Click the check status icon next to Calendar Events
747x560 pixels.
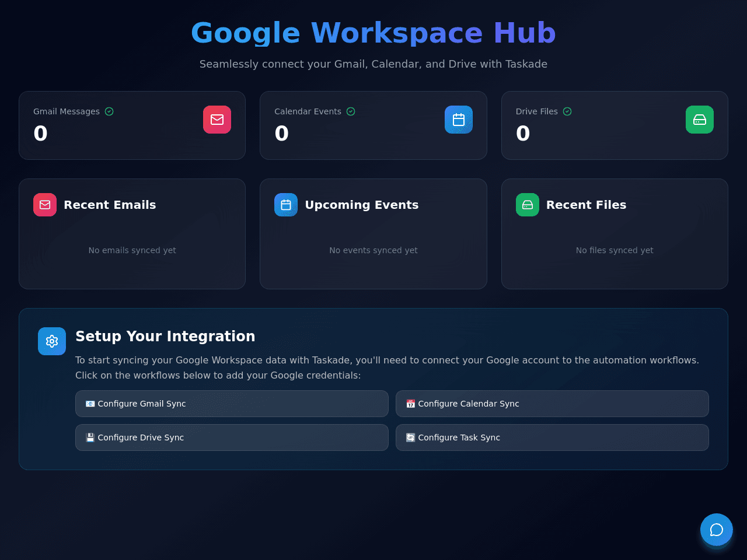coord(351,111)
